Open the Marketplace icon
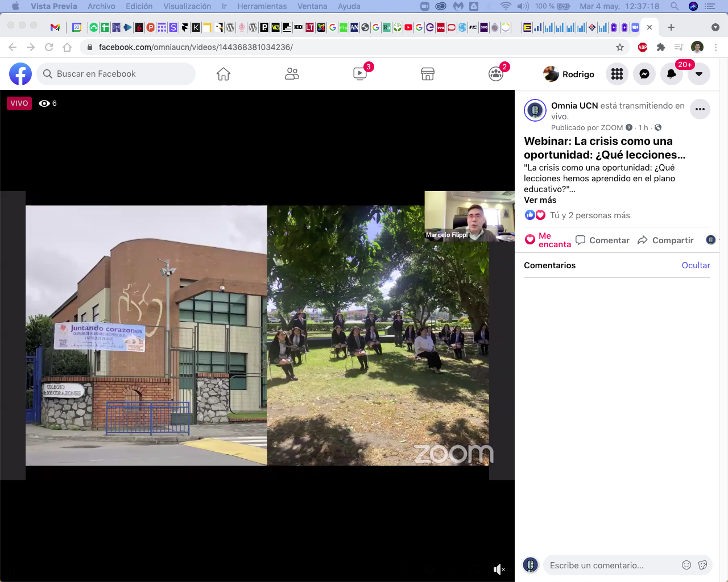The image size is (728, 582). point(428,74)
